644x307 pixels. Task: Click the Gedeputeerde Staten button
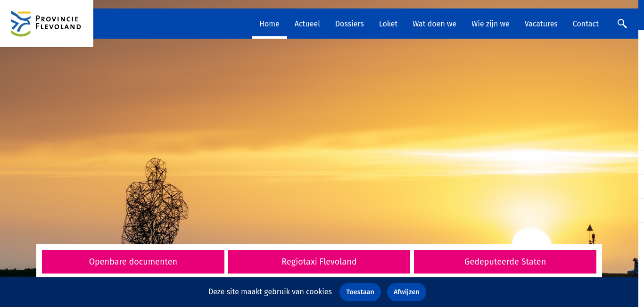505,262
